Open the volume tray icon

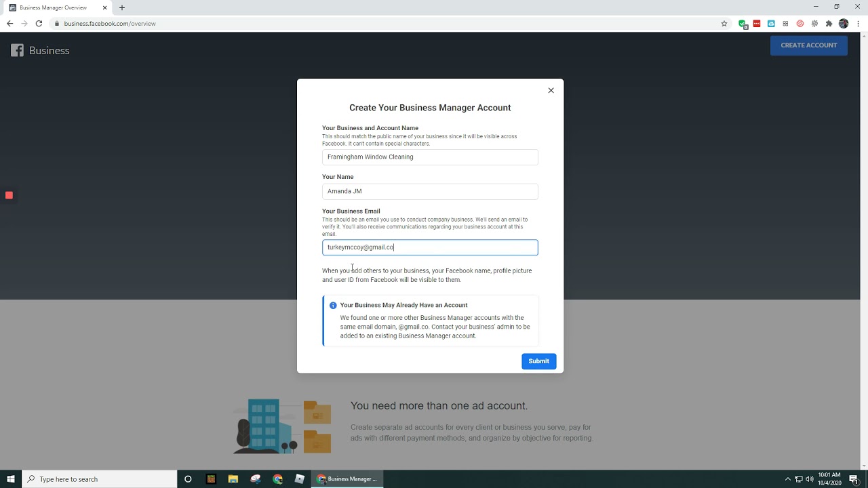click(809, 479)
